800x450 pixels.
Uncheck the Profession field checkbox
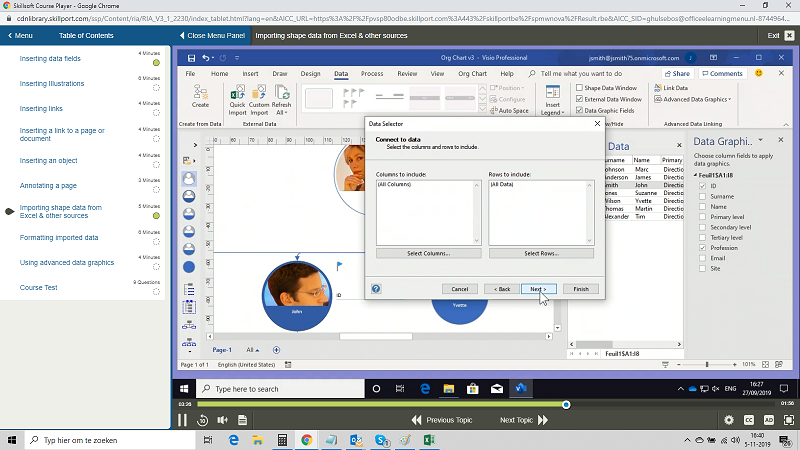tap(703, 248)
